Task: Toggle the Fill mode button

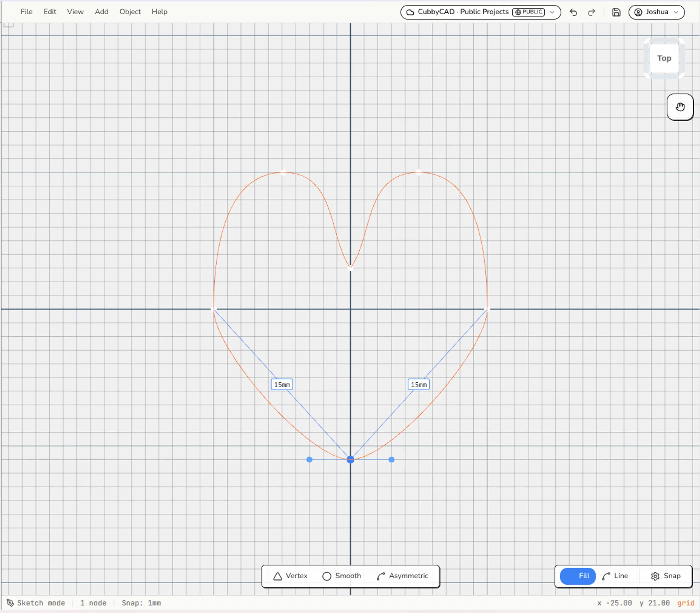Action: point(578,576)
